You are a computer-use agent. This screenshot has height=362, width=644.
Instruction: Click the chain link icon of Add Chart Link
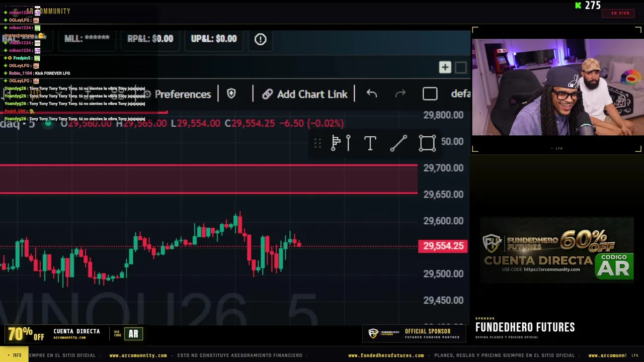[268, 94]
